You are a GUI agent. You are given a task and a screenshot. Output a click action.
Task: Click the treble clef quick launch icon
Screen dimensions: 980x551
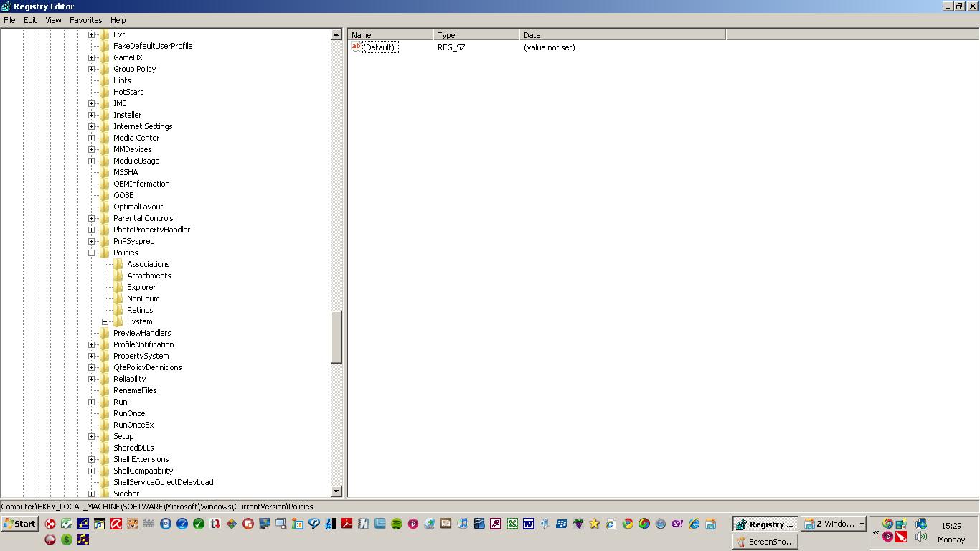(330, 524)
